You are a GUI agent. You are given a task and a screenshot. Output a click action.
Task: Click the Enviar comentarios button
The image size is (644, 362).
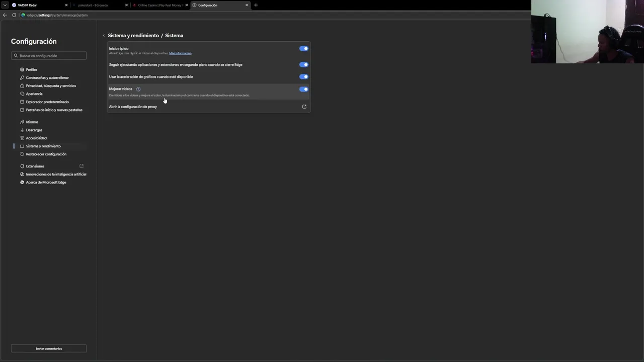[49, 348]
